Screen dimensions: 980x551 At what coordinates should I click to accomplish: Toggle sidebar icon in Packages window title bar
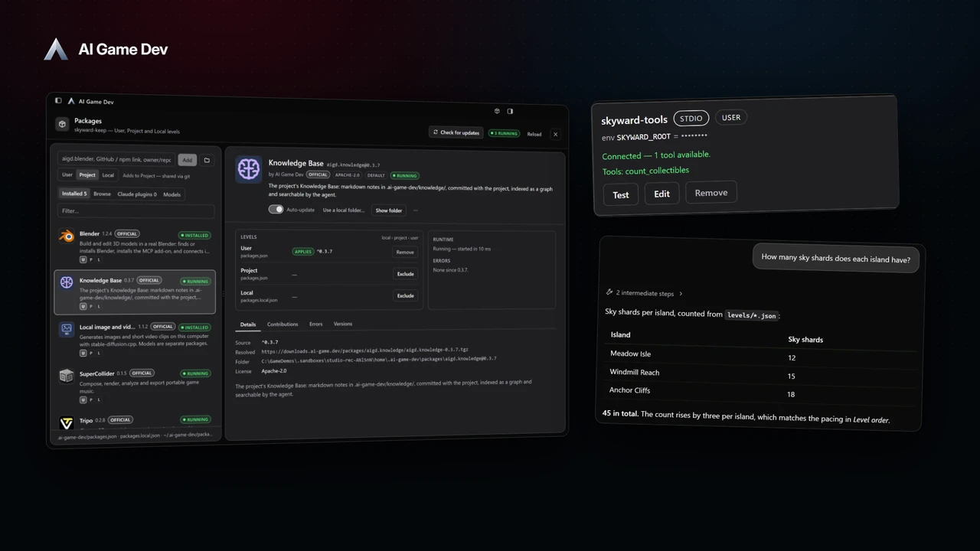[58, 100]
